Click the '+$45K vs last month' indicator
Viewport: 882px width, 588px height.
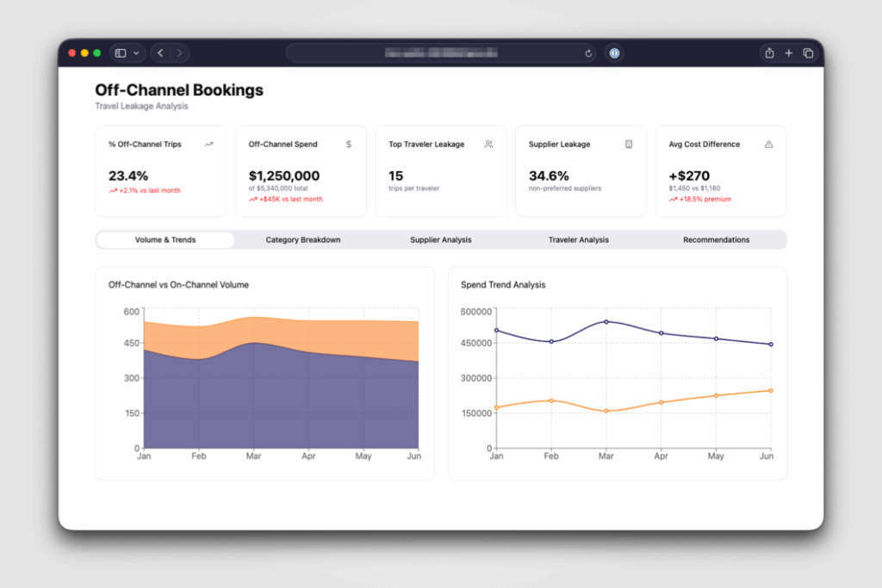(x=286, y=199)
